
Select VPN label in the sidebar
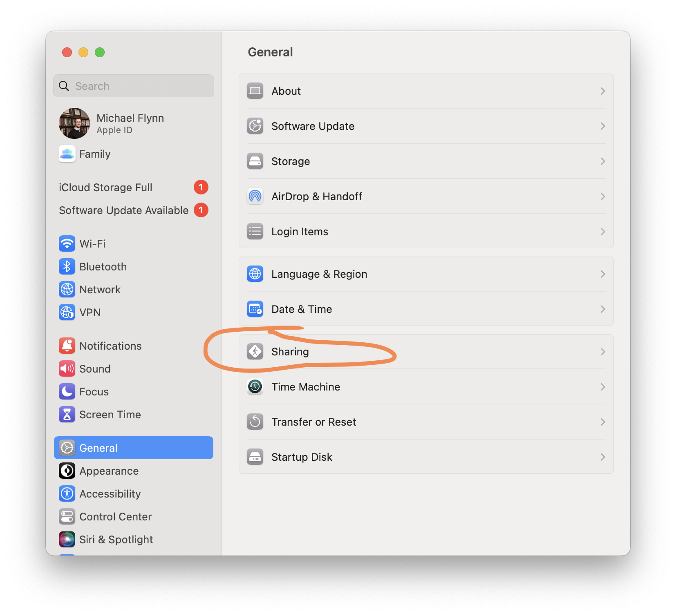pyautogui.click(x=90, y=312)
